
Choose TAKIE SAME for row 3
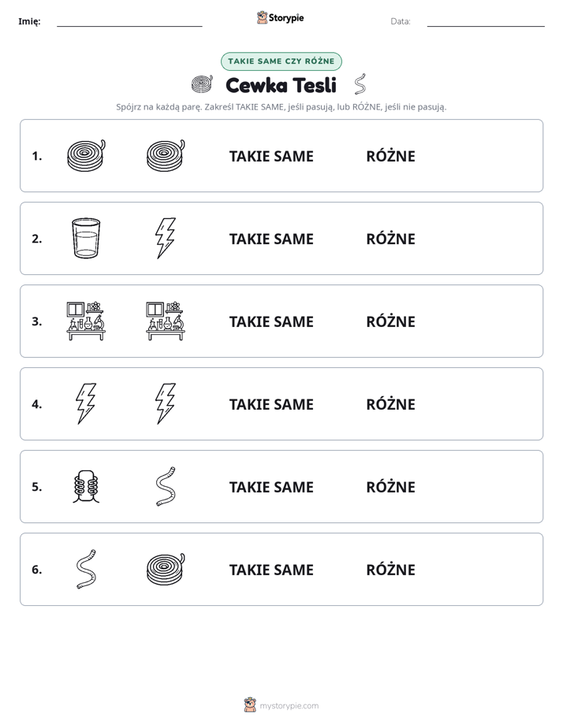click(x=271, y=321)
